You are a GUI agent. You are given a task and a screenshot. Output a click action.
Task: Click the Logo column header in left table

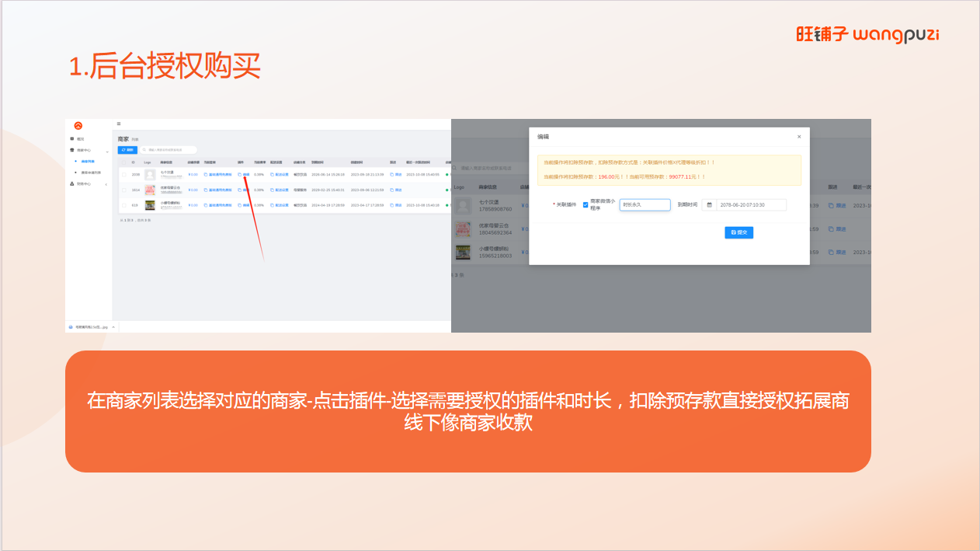147,162
